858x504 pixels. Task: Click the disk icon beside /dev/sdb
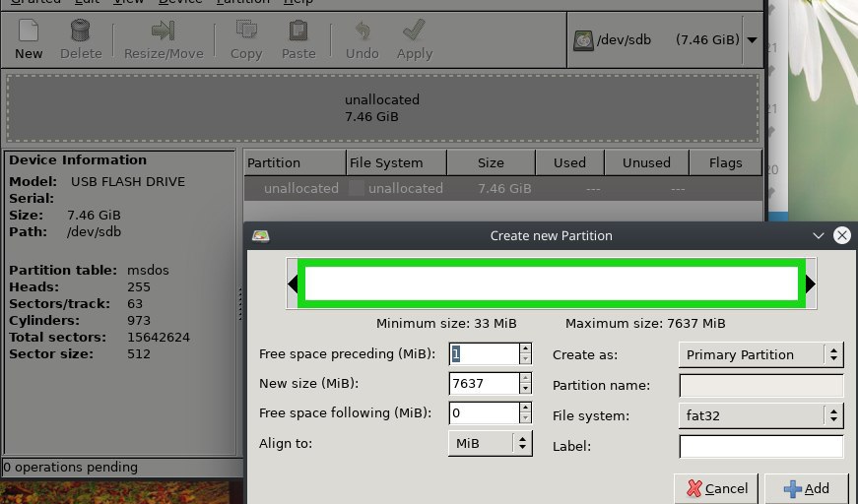tap(583, 40)
